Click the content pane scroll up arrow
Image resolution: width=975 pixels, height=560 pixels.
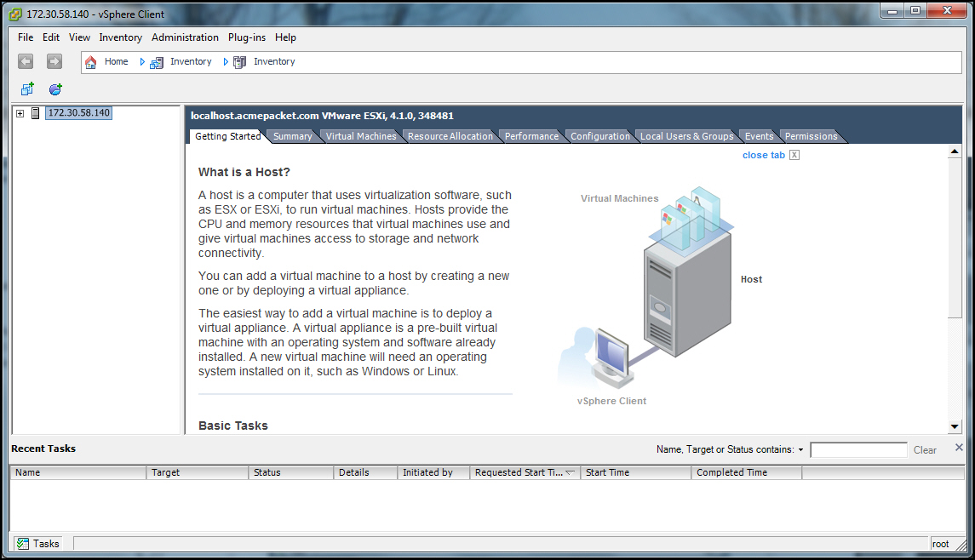pyautogui.click(x=955, y=151)
